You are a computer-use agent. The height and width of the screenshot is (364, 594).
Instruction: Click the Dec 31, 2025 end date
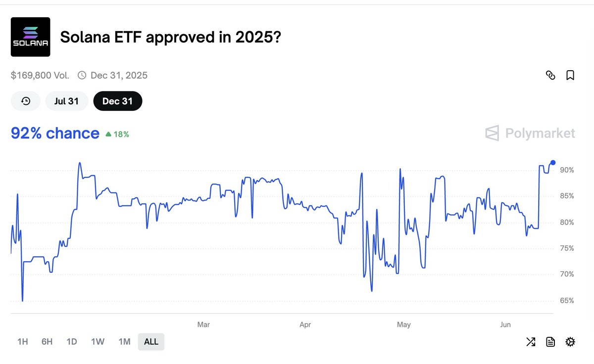(x=119, y=75)
